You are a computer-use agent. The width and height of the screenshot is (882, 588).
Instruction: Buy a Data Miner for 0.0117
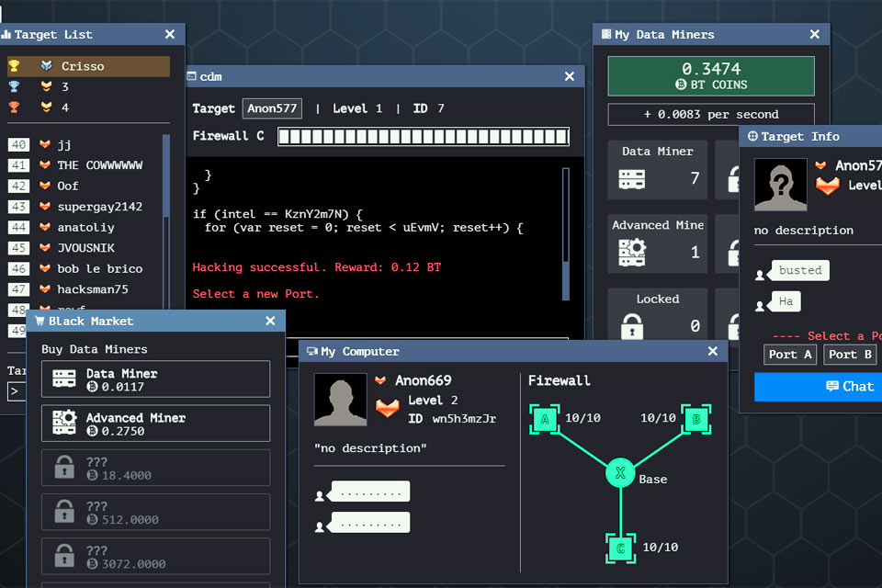pyautogui.click(x=155, y=379)
